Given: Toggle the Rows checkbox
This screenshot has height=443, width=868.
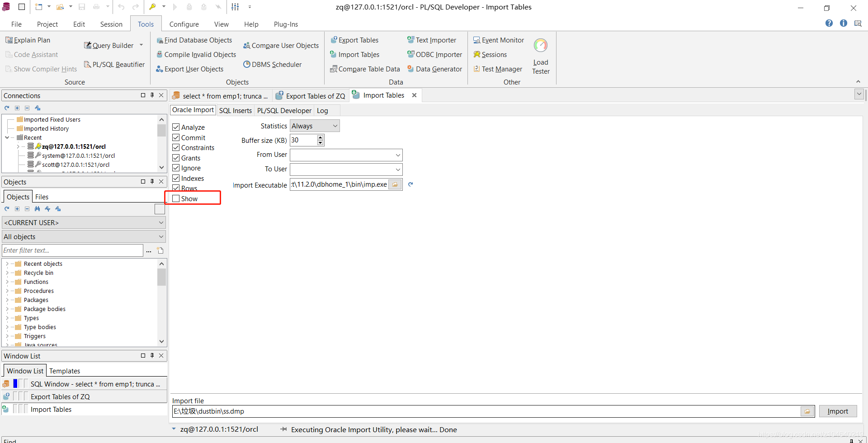Looking at the screenshot, I should [176, 188].
